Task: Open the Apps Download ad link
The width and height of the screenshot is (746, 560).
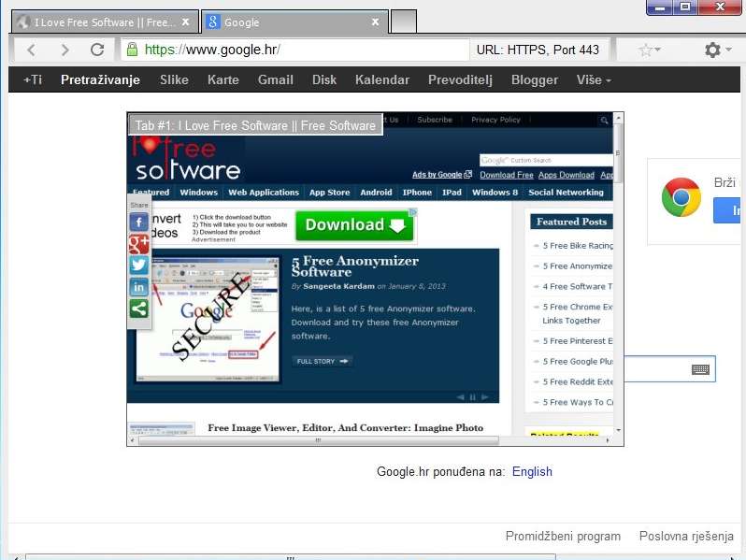Action: point(567,175)
